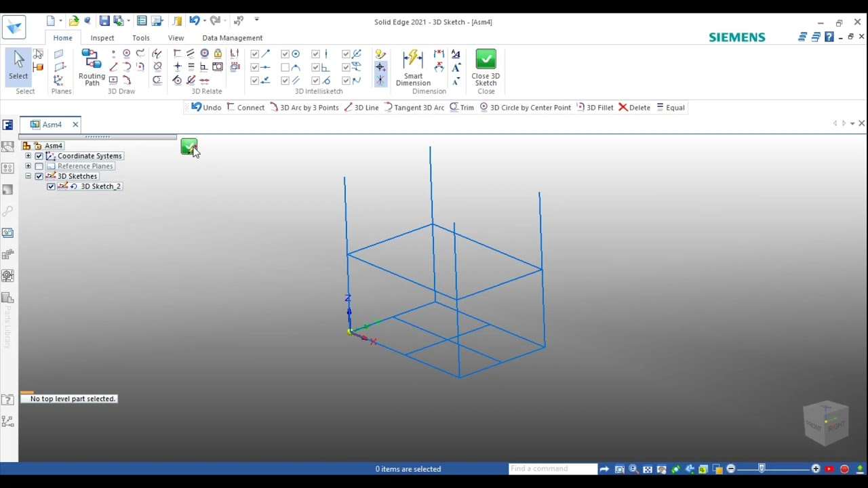The image size is (868, 488).
Task: Click the Concentric relationship icon in 3D Relate
Action: 205,54
